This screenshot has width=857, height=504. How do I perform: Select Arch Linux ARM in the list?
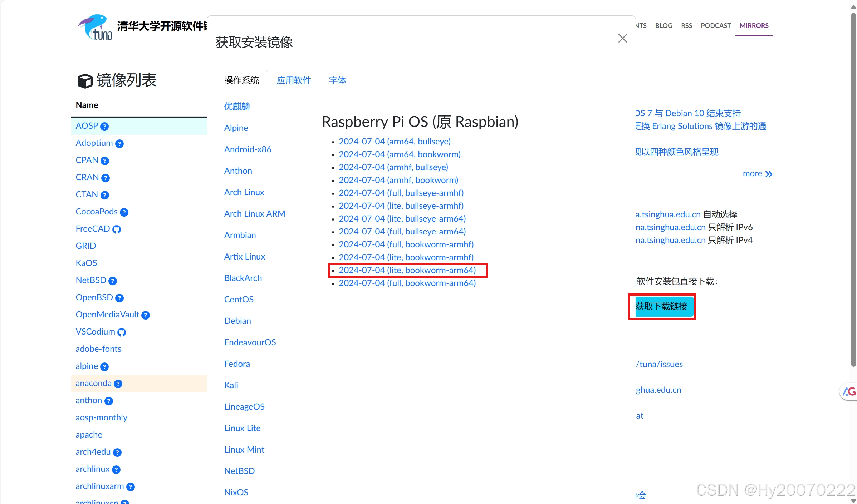pos(255,214)
